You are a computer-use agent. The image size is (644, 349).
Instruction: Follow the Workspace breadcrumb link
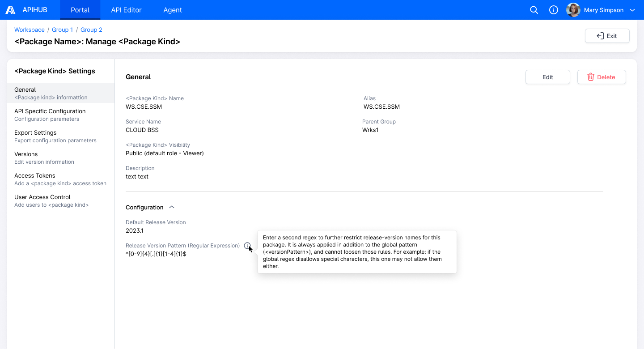[x=30, y=30]
